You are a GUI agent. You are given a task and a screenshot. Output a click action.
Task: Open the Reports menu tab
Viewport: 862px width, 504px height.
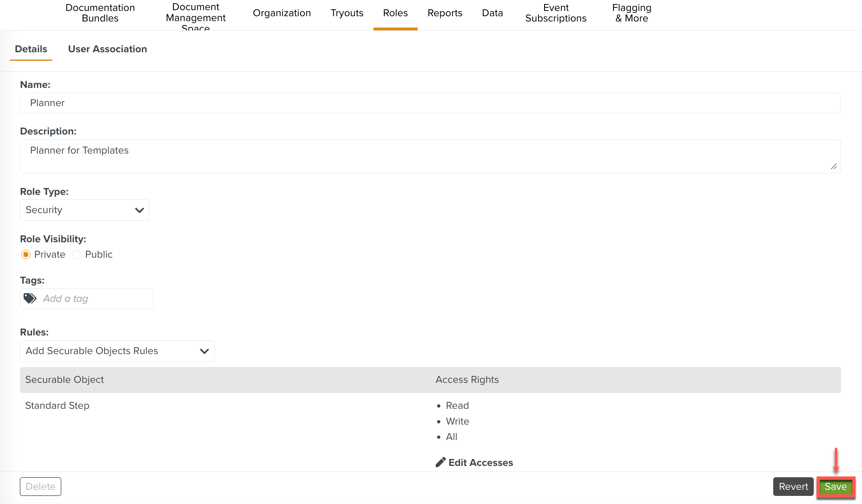445,13
